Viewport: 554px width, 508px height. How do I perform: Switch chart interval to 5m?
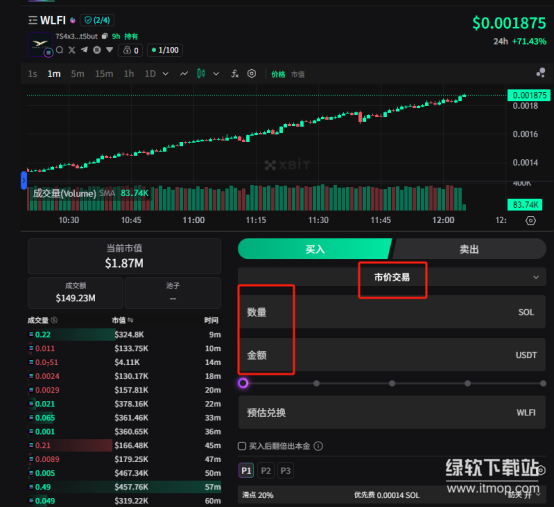(78, 74)
